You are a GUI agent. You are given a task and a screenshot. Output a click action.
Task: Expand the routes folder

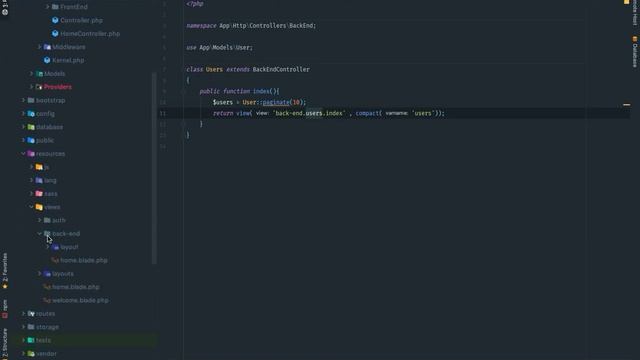pos(23,313)
